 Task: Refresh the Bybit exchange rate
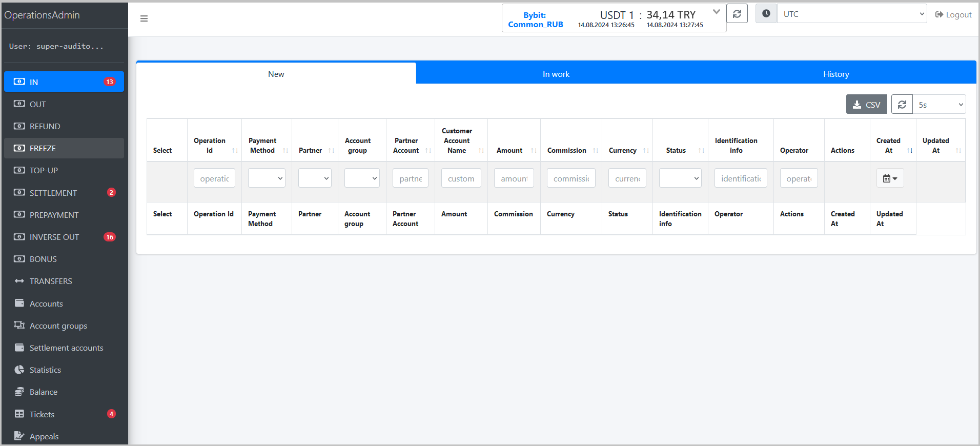[x=737, y=14]
